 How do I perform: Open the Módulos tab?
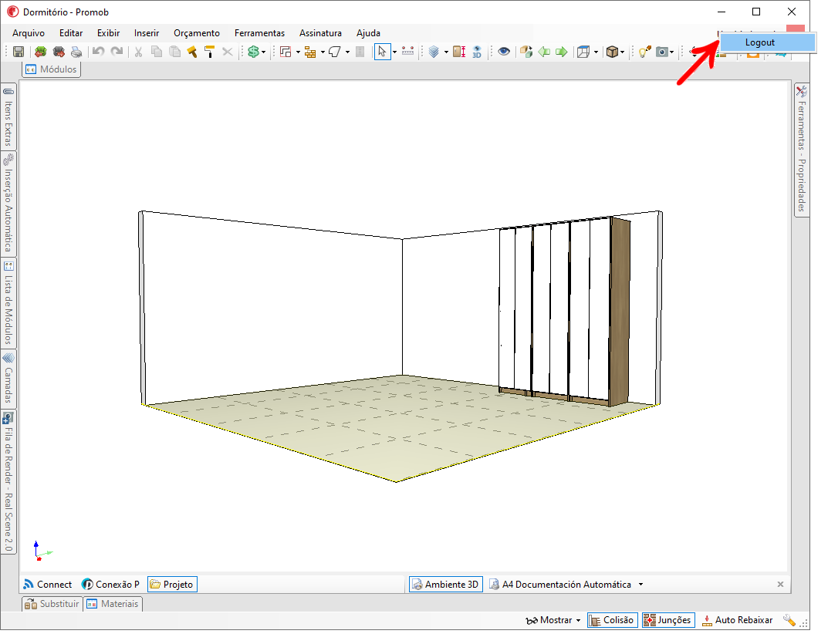pos(51,69)
